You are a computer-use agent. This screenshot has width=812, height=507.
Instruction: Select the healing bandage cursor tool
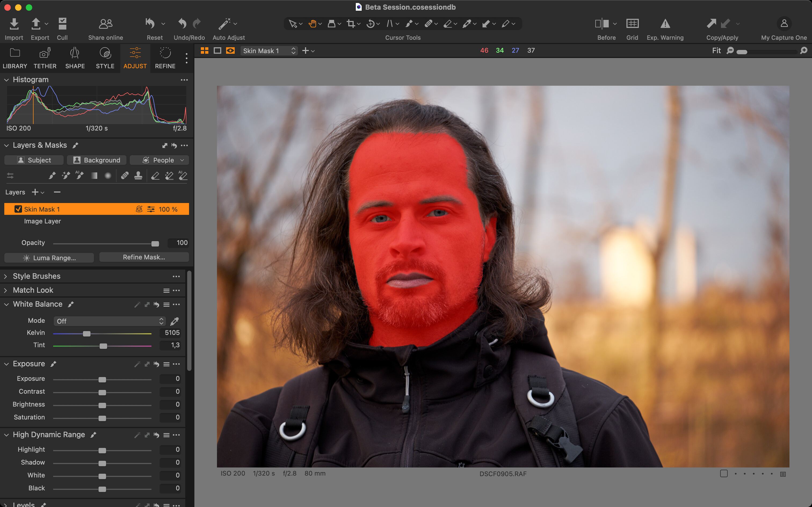pos(428,23)
